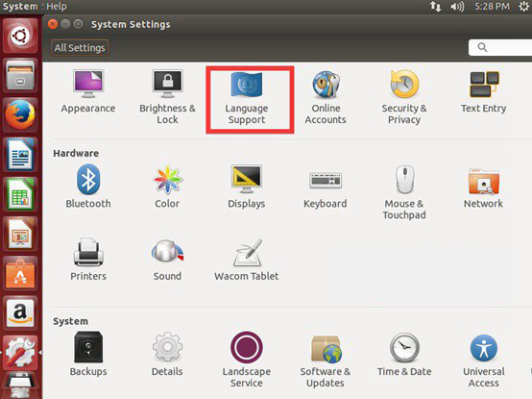Launch LibreOffice Writer from launcher
Viewport: 532px width, 399px height.
20,155
